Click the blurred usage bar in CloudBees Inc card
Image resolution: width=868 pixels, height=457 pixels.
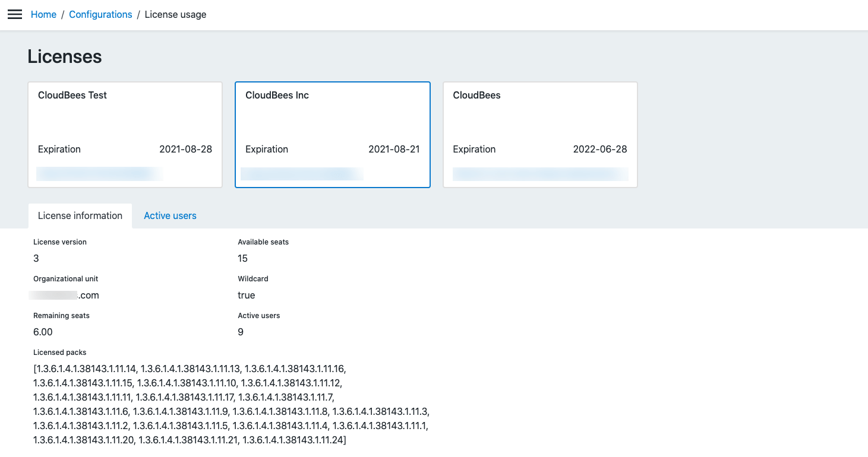[x=302, y=174]
